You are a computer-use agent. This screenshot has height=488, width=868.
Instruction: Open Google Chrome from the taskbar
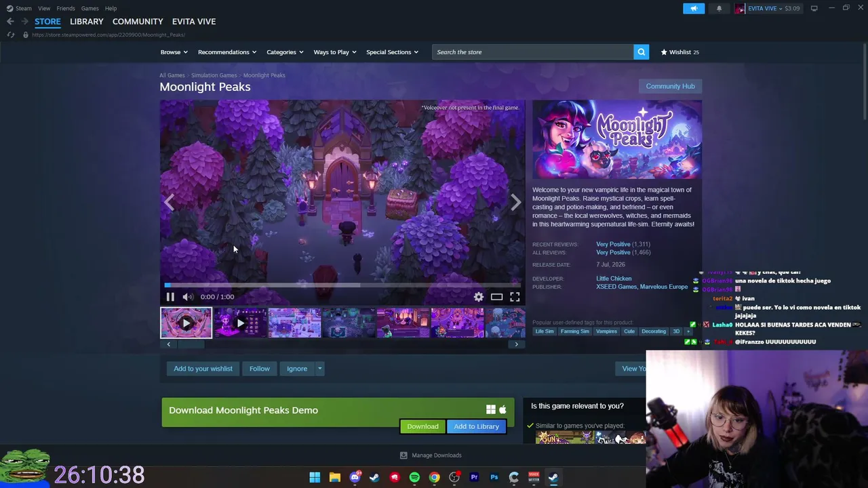tap(434, 477)
